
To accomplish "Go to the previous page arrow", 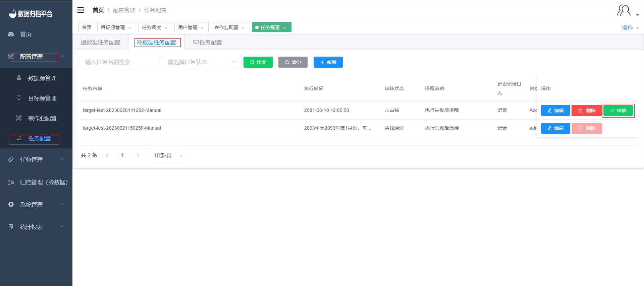I will pos(107,155).
